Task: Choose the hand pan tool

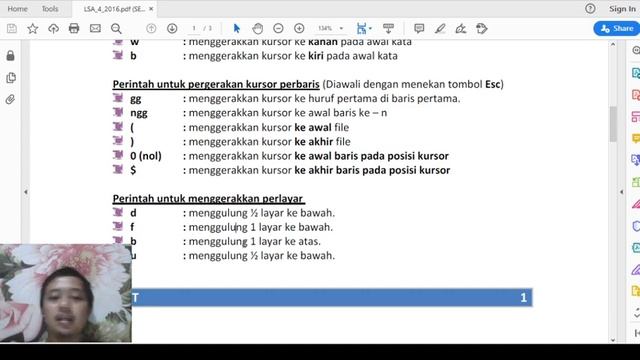Action: [x=258, y=29]
